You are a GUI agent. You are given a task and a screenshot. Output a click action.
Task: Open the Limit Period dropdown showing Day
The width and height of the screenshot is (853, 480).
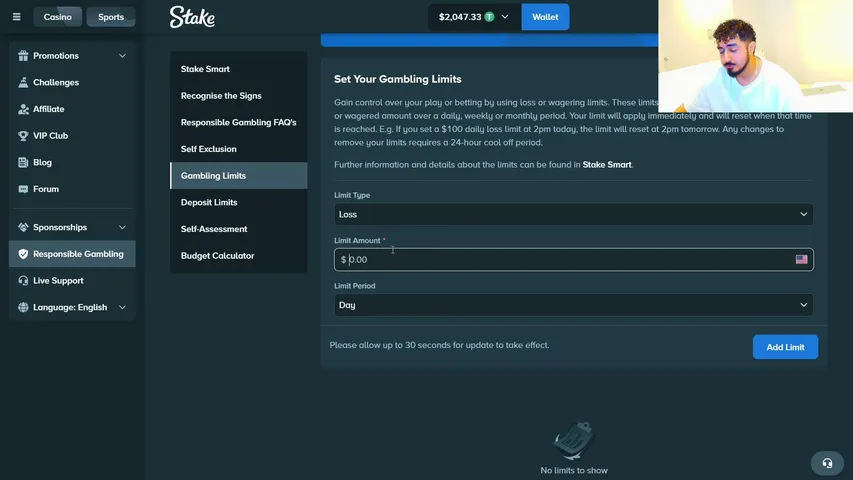[573, 305]
